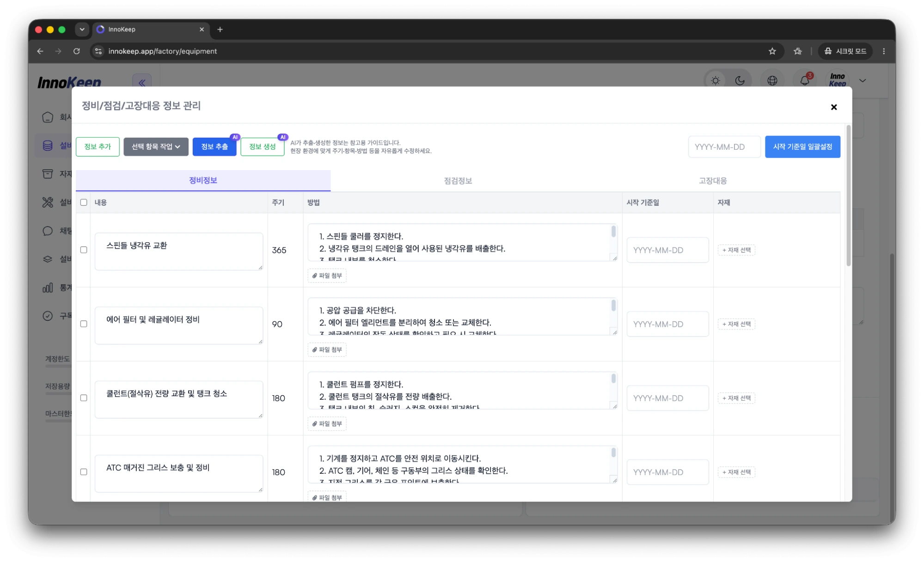Attach file for 쿨런트 교환 row
This screenshot has height=563, width=924.
coord(327,424)
